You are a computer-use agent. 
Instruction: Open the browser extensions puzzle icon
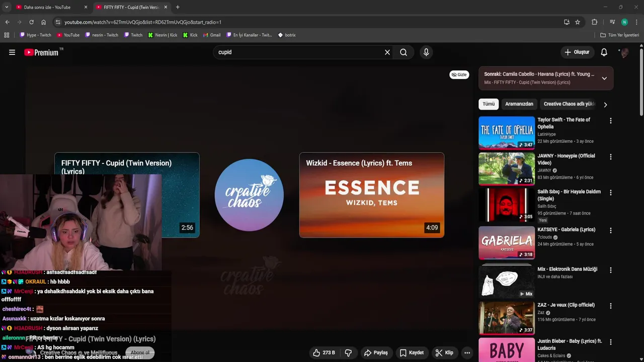[594, 22]
